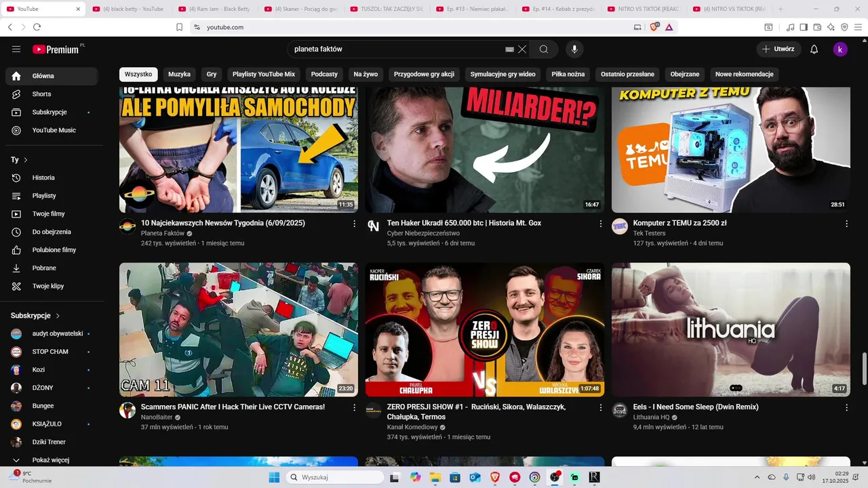Open options for 10 Najciekawszych Newsów video
868x488 pixels.
(x=354, y=224)
